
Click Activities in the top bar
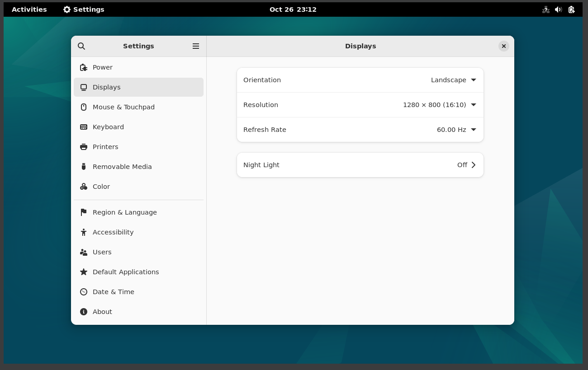tap(29, 9)
